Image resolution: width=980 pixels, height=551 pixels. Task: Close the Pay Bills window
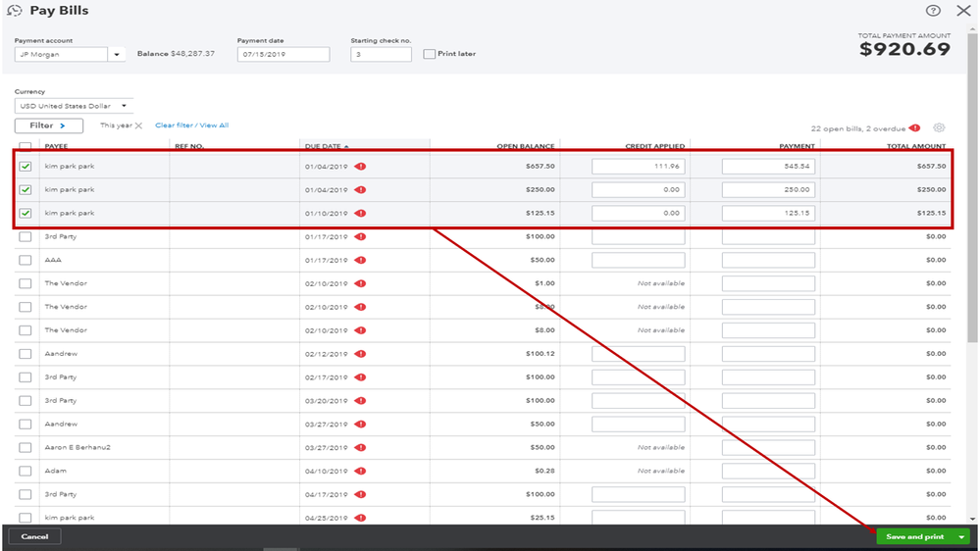(x=963, y=11)
